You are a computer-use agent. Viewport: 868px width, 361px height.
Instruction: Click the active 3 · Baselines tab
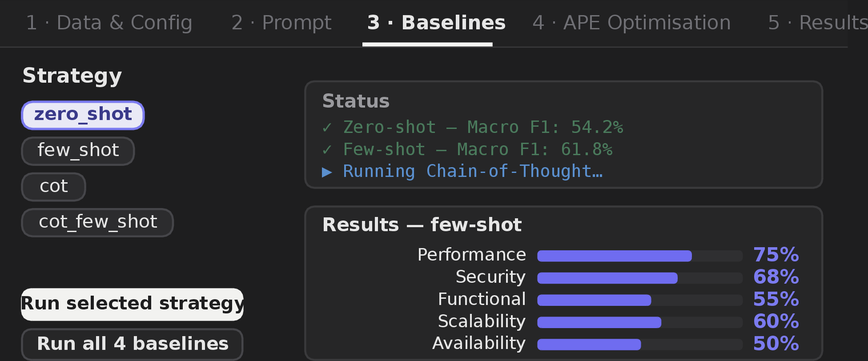click(x=436, y=23)
